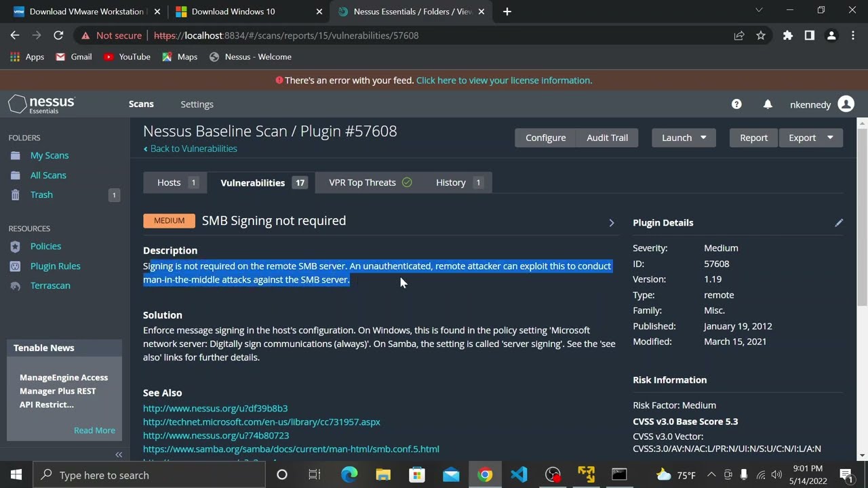Viewport: 868px width, 488px height.
Task: Click the edit pencil in Plugin Details
Action: point(839,222)
